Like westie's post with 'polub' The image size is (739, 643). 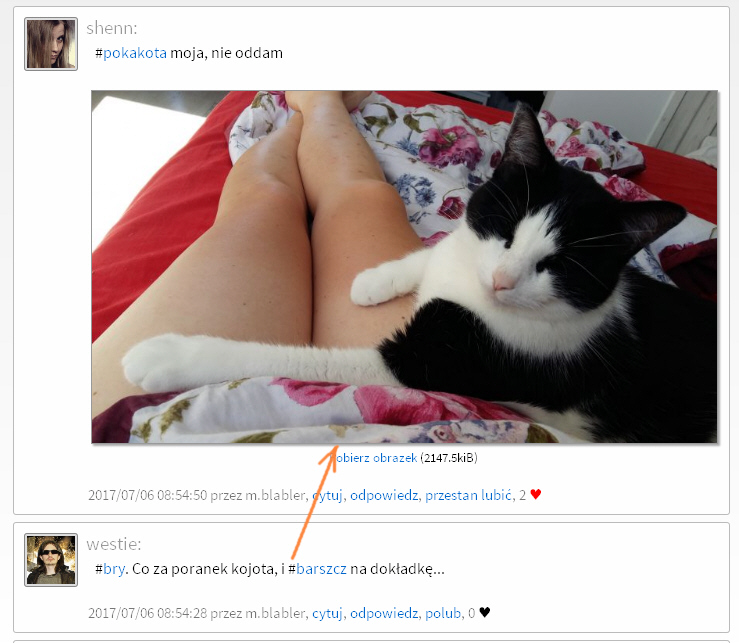point(443,613)
